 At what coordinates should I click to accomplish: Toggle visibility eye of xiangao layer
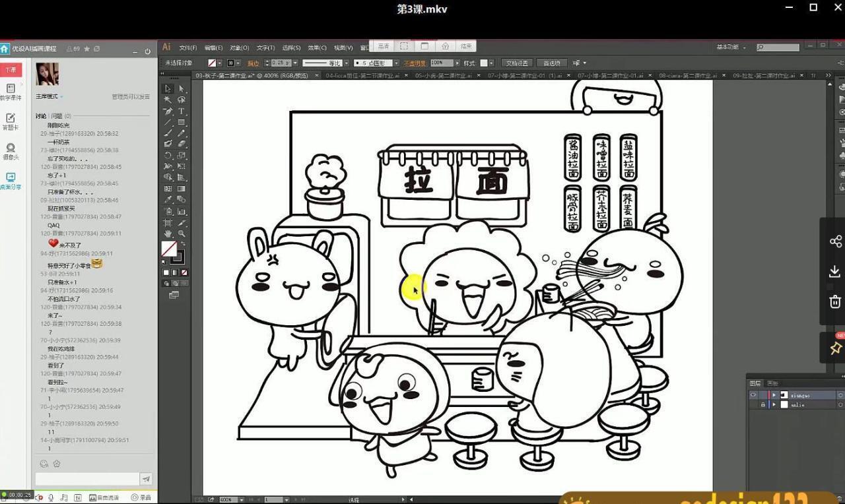tap(753, 394)
